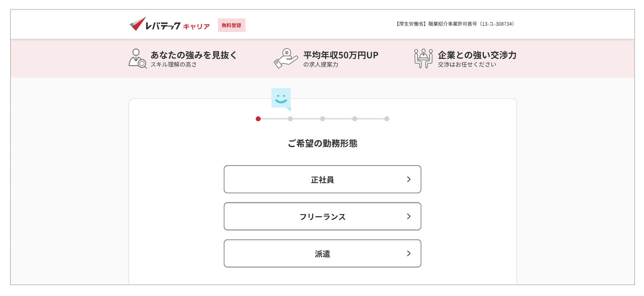Click the smiling face speech bubble icon

[x=281, y=99]
